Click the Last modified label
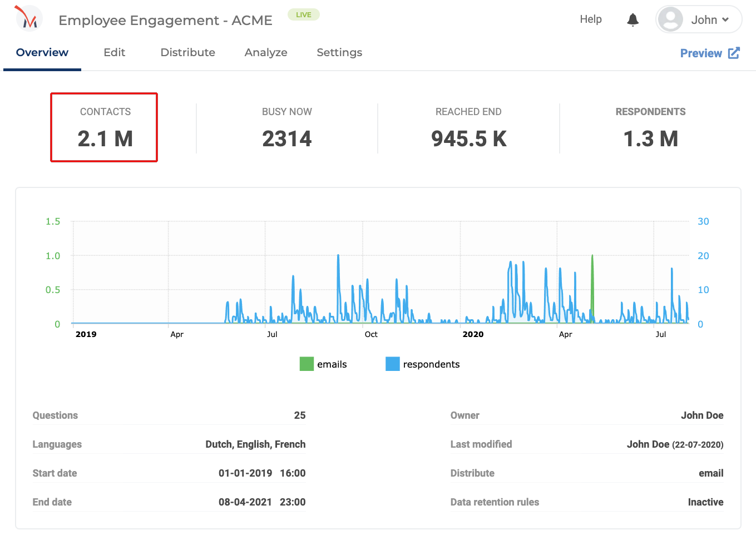756x540 pixels. [x=481, y=444]
